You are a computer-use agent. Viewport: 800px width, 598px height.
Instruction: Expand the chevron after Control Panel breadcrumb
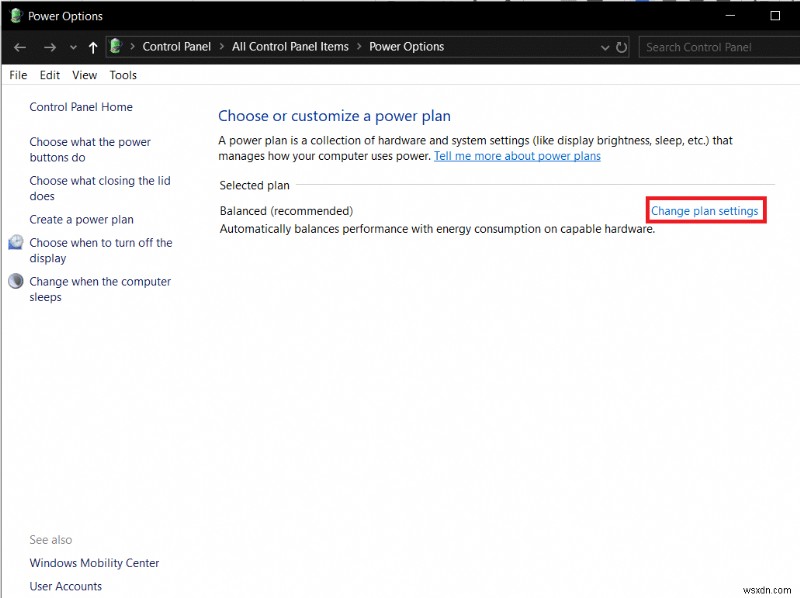point(223,47)
